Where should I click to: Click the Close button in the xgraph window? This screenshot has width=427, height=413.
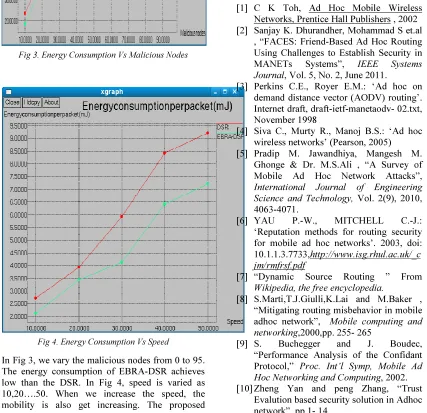[12, 102]
